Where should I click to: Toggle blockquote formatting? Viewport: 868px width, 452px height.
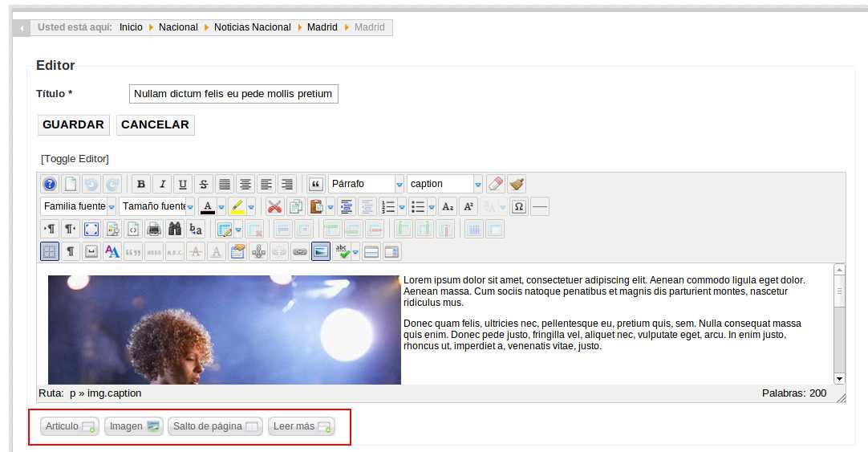click(315, 184)
